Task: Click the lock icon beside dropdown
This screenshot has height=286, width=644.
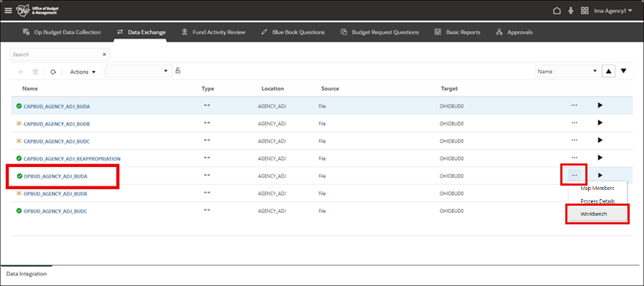Action: click(x=178, y=70)
